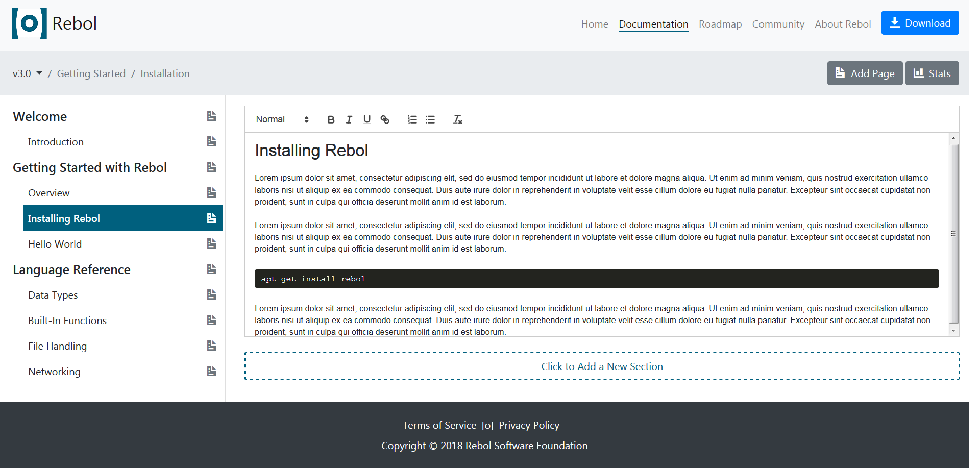The height and width of the screenshot is (468, 980).
Task: Click the page icon beside Welcome
Action: click(x=212, y=116)
